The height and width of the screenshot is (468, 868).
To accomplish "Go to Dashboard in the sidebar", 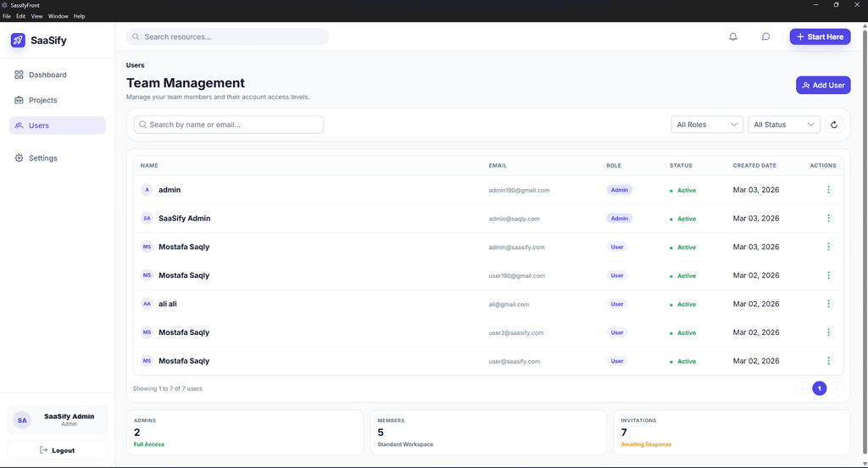I will tap(47, 75).
